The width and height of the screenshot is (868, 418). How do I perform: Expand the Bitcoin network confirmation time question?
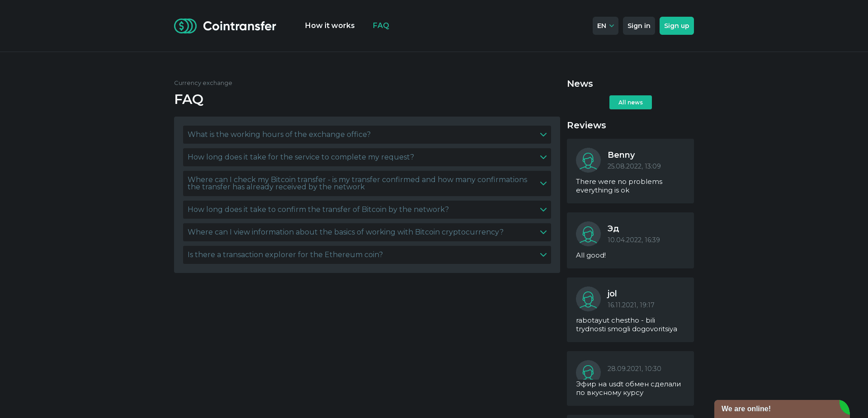click(367, 209)
